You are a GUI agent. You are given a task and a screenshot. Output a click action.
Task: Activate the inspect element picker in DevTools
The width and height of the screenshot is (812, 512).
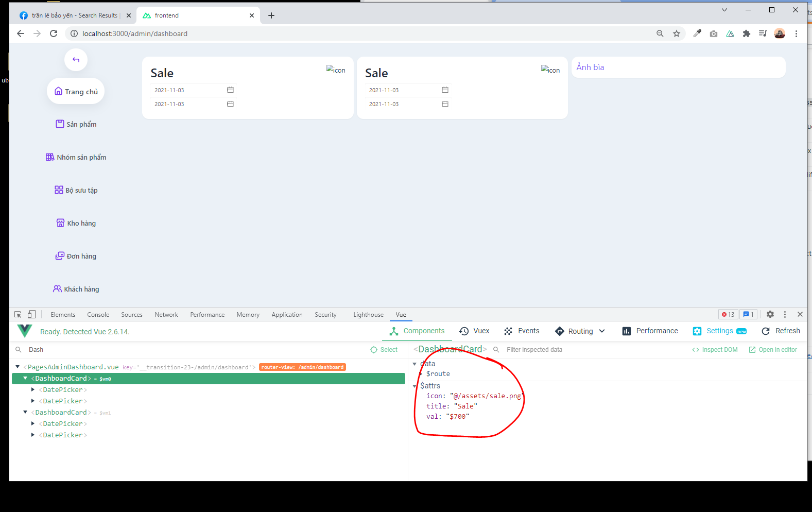coord(18,314)
